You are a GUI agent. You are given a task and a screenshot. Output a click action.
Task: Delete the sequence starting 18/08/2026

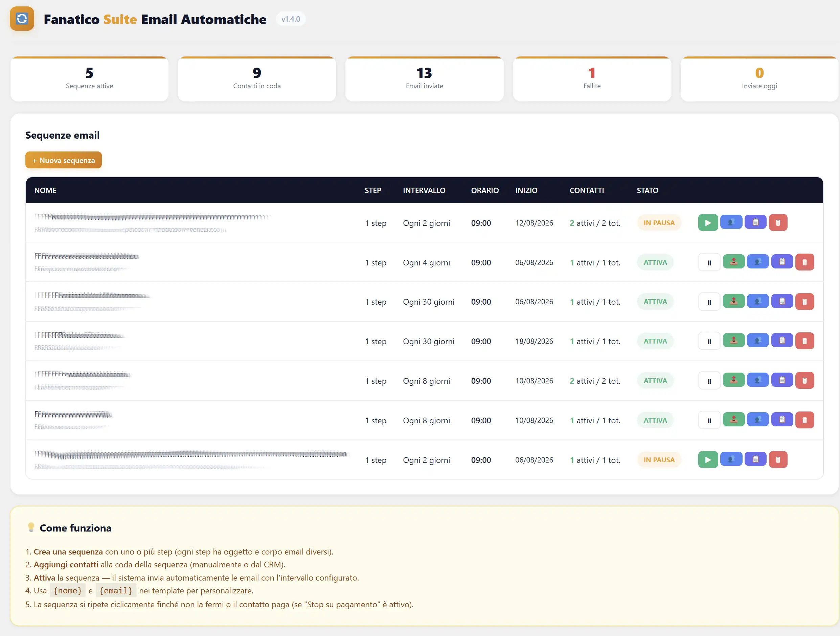pyautogui.click(x=805, y=341)
